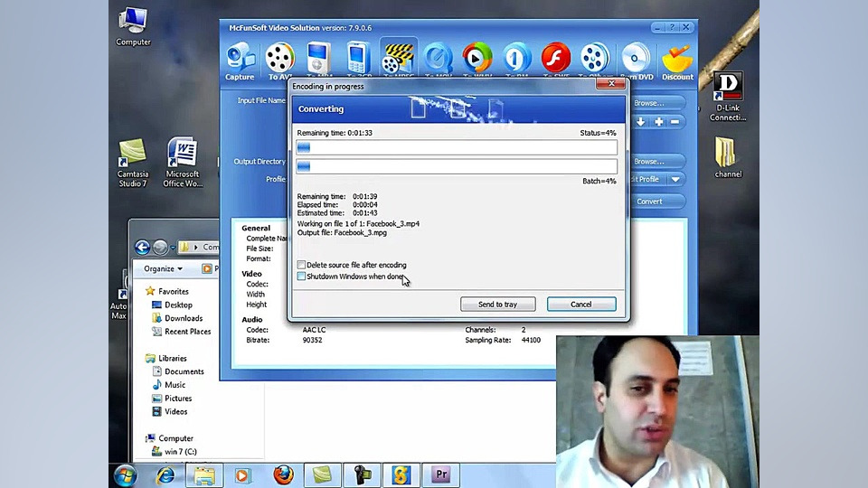Open Windows Start orb
The height and width of the screenshot is (488, 868).
125,475
